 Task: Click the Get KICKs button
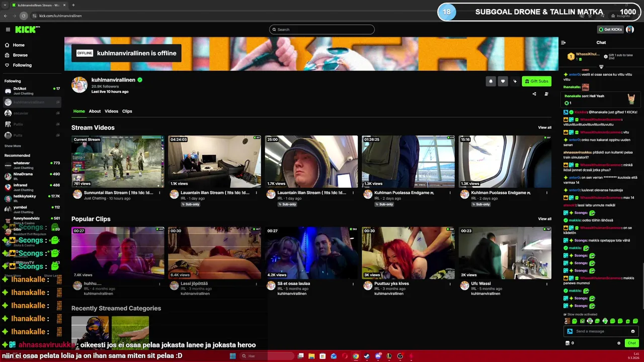pyautogui.click(x=610, y=29)
